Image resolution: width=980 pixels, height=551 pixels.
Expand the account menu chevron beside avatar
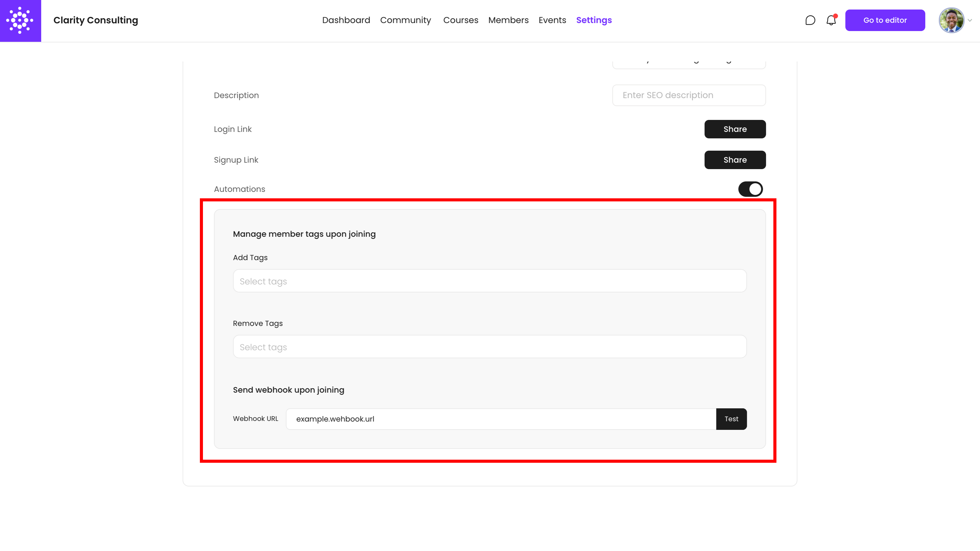970,21
